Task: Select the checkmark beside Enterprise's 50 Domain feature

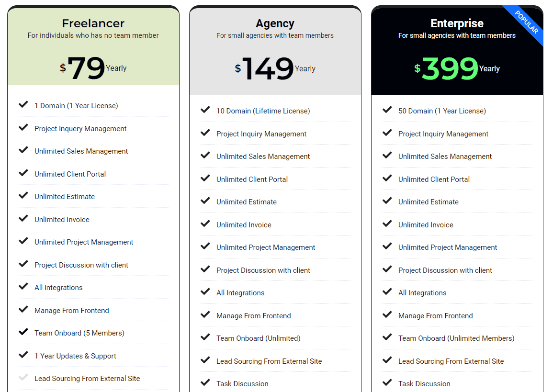Action: click(387, 110)
